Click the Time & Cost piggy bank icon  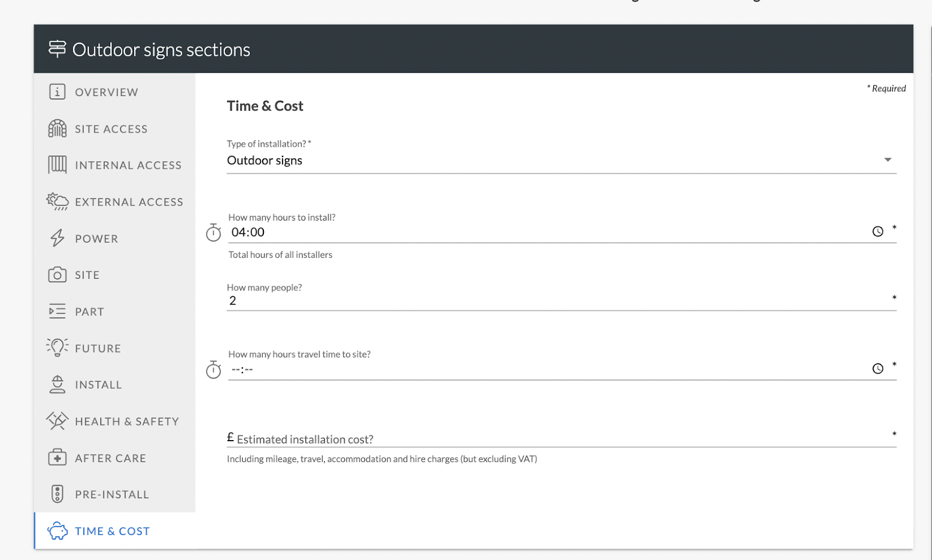coord(57,531)
